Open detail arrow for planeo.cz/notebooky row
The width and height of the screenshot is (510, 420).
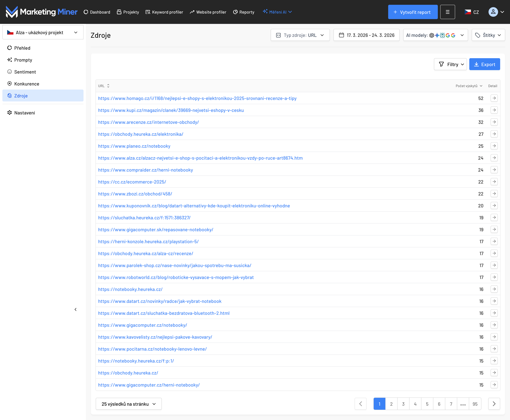(494, 146)
